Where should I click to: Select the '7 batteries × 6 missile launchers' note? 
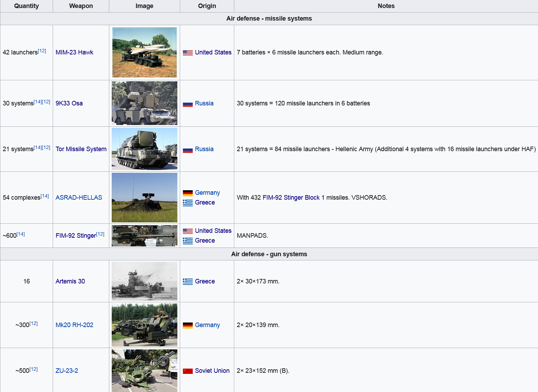pyautogui.click(x=310, y=52)
